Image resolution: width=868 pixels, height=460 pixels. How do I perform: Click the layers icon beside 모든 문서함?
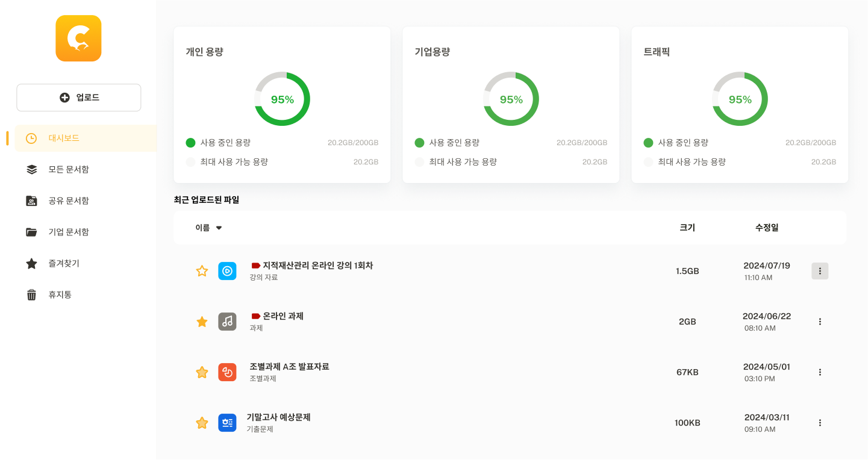point(31,170)
